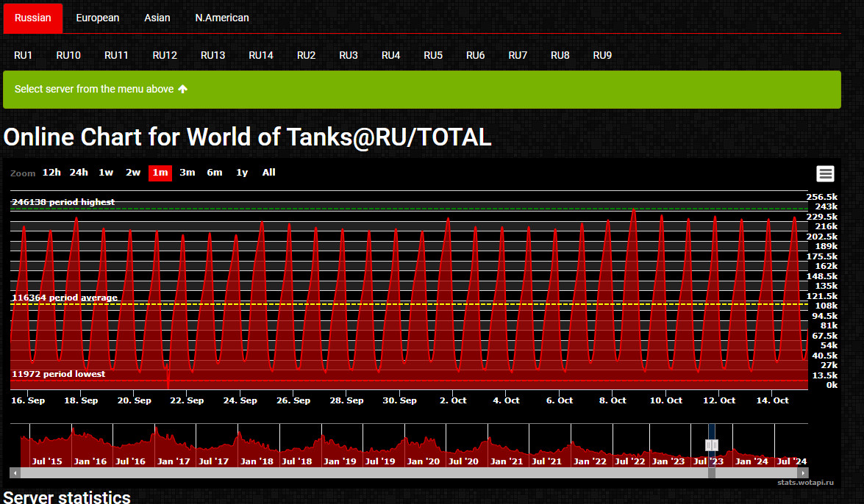Select the RU14 server
Viewport: 864px width, 504px height.
click(x=260, y=55)
